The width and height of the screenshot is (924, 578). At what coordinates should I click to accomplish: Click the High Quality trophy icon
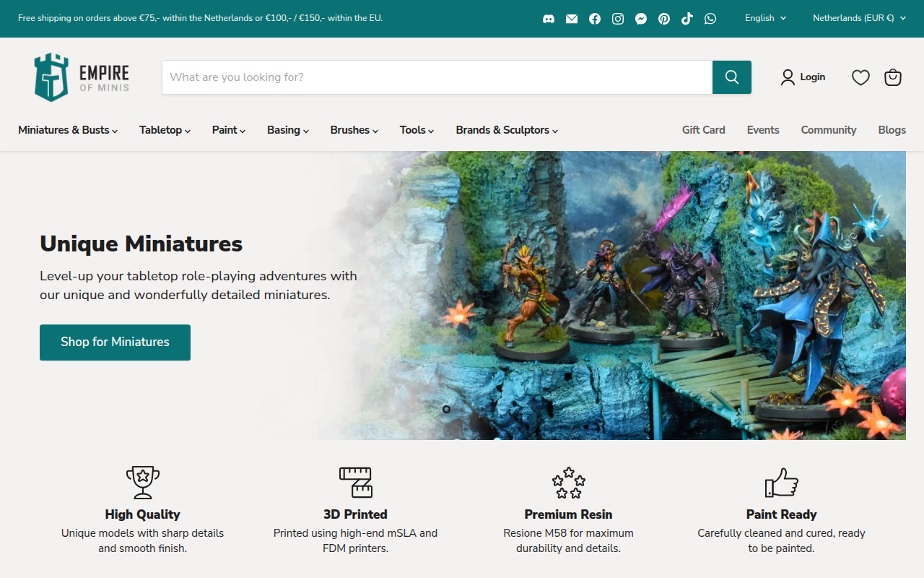pos(143,482)
